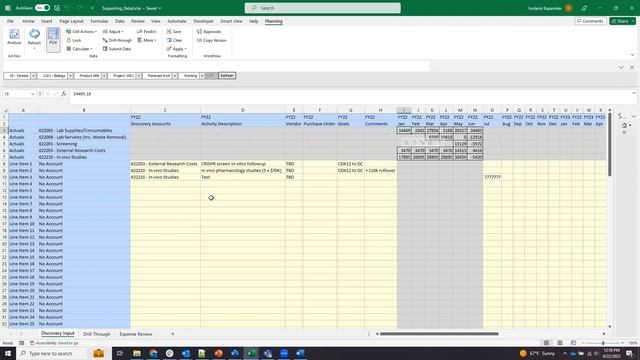
Task: Switch to Normal view icon
Action: (x=547, y=343)
